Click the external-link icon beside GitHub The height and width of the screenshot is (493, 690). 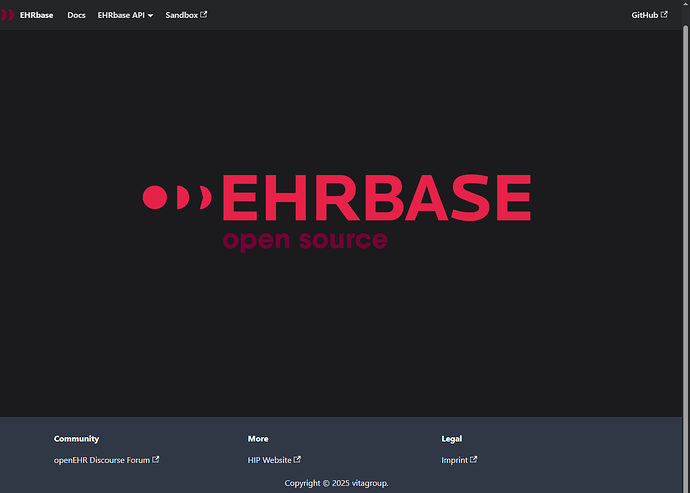(x=664, y=15)
